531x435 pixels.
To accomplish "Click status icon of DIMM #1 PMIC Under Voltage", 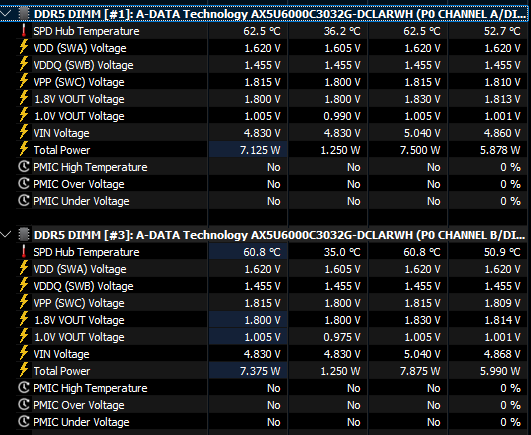I will point(24,201).
